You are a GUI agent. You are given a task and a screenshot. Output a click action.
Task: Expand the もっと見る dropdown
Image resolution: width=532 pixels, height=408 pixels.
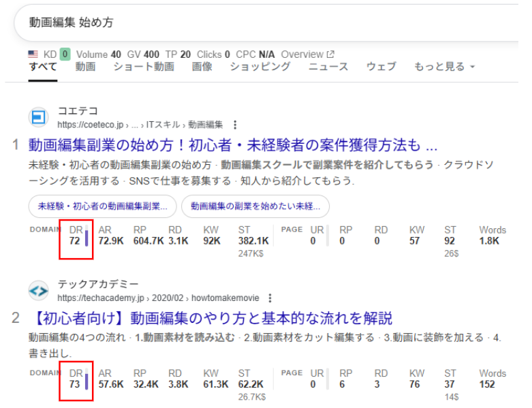[444, 67]
